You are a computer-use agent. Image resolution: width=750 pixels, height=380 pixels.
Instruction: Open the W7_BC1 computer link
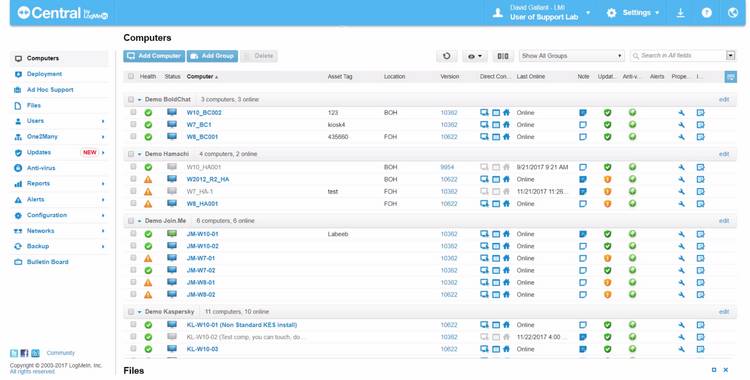pos(199,125)
